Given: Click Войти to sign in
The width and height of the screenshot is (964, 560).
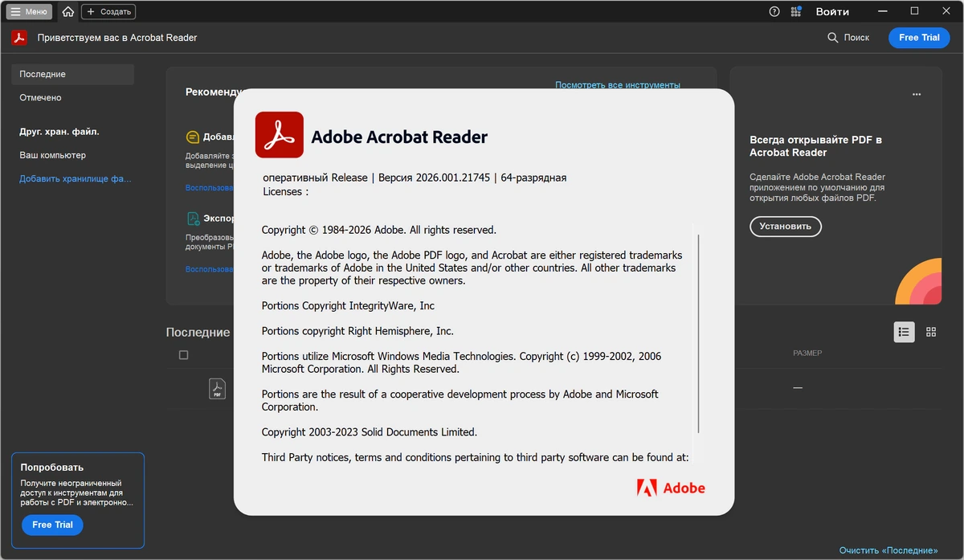Looking at the screenshot, I should (x=832, y=12).
